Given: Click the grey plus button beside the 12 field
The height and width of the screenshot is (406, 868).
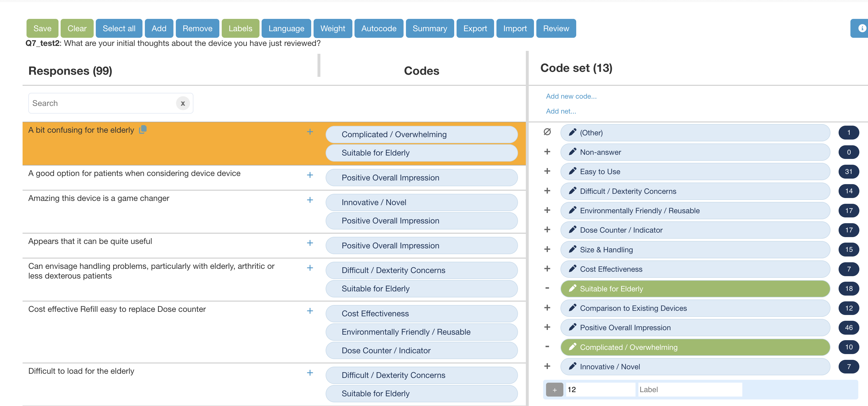Looking at the screenshot, I should pos(554,390).
